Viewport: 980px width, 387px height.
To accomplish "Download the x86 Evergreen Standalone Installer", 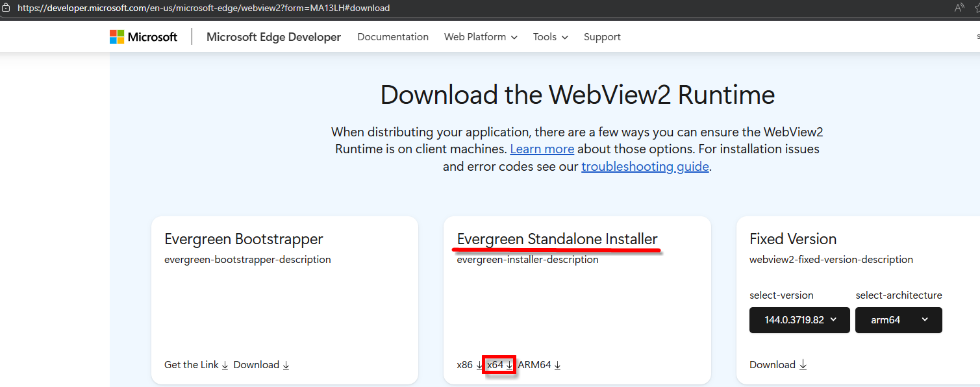I will click(x=470, y=365).
